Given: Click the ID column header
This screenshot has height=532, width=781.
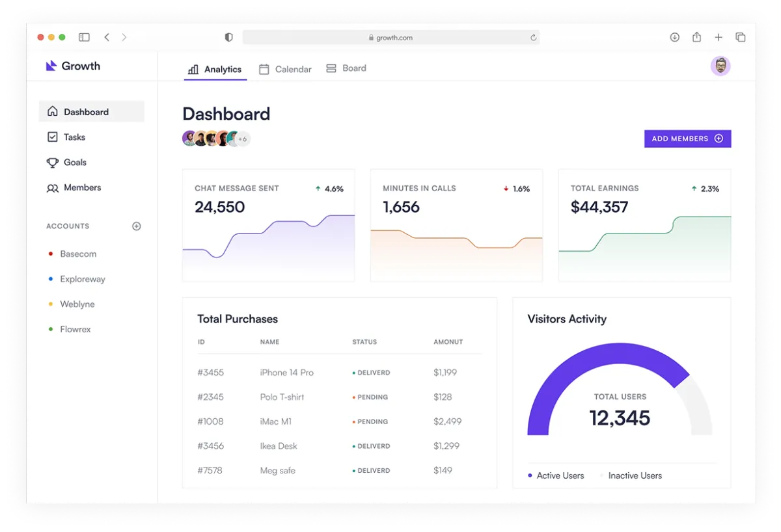Looking at the screenshot, I should 201,341.
